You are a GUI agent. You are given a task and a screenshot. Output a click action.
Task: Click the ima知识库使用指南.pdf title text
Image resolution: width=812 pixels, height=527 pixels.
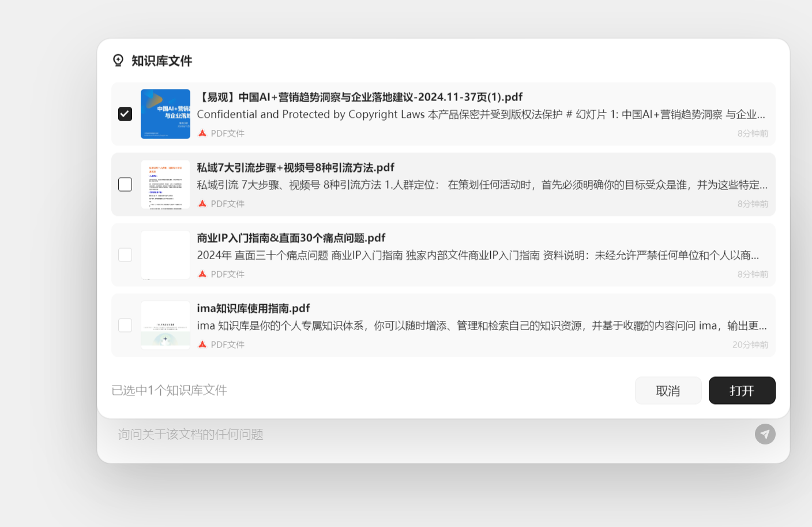(253, 308)
